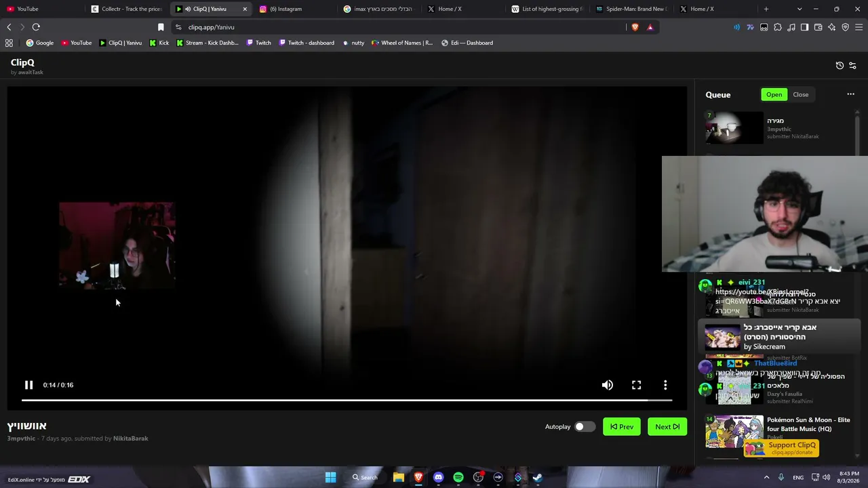Switch to the YouTube tab
This screenshot has width=868, height=488.
pyautogui.click(x=42, y=9)
